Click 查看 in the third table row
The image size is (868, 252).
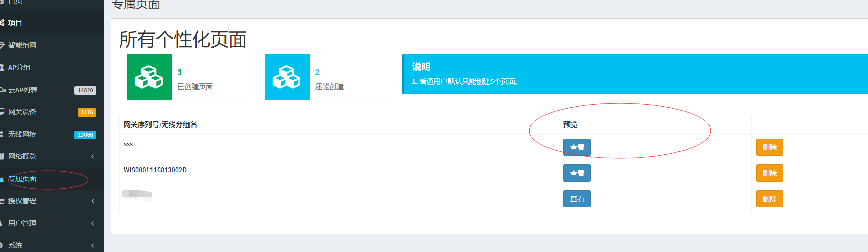pyautogui.click(x=577, y=199)
